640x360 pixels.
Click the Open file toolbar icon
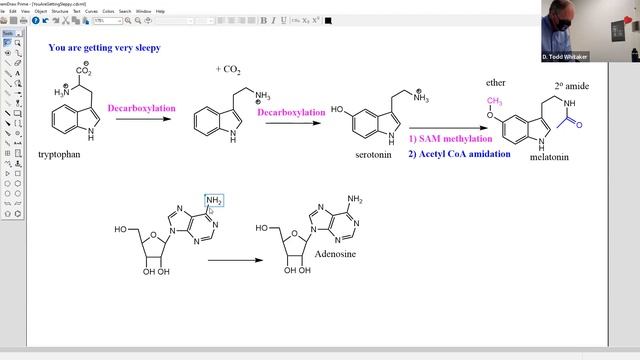coord(4,20)
